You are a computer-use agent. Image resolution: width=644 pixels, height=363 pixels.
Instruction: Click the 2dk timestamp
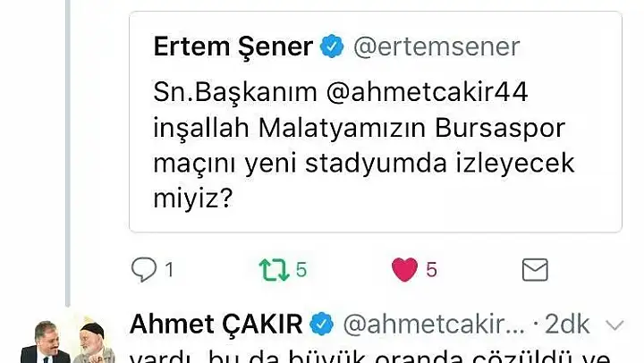pos(567,325)
